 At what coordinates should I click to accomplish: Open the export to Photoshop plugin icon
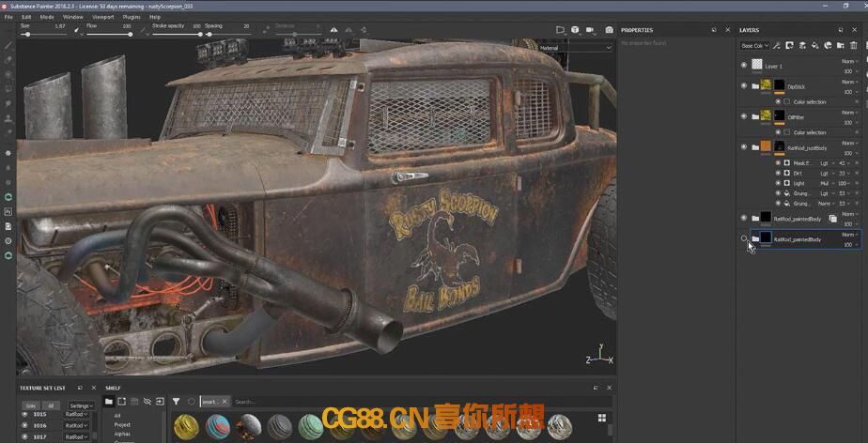(x=8, y=211)
